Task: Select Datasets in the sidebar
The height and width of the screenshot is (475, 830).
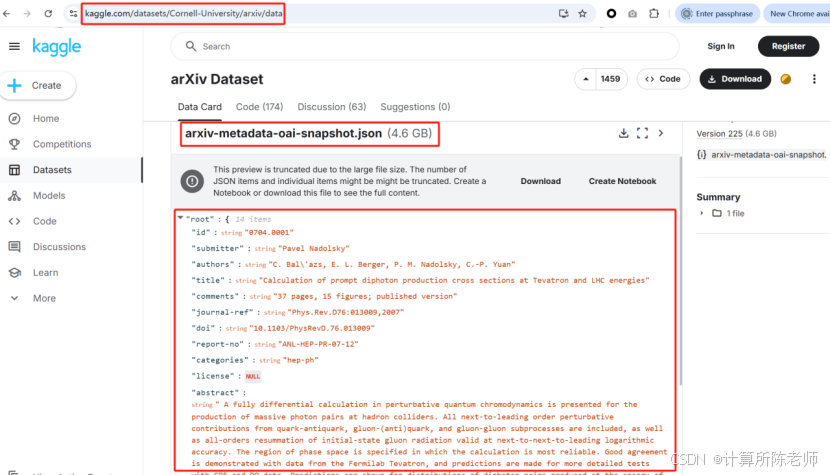Action: tap(52, 170)
